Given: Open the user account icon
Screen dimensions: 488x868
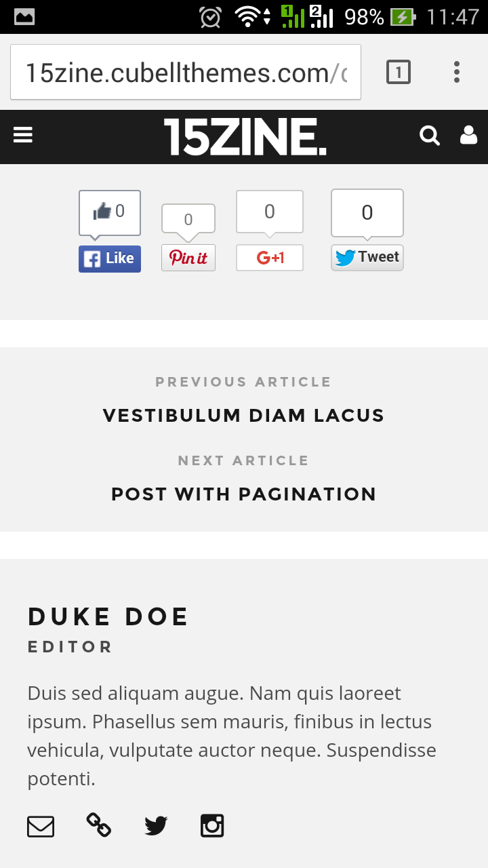Looking at the screenshot, I should [468, 136].
